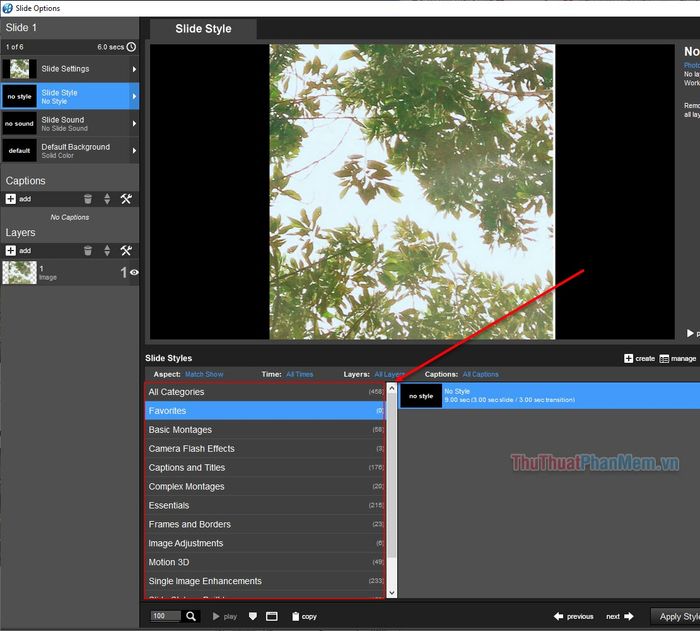Select Camera Flash Effects category
This screenshot has height=631, width=700.
coord(265,449)
